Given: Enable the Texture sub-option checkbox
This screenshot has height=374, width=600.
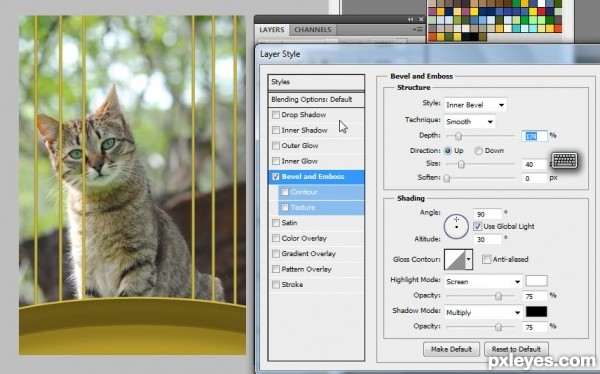Looking at the screenshot, I should click(x=285, y=207).
